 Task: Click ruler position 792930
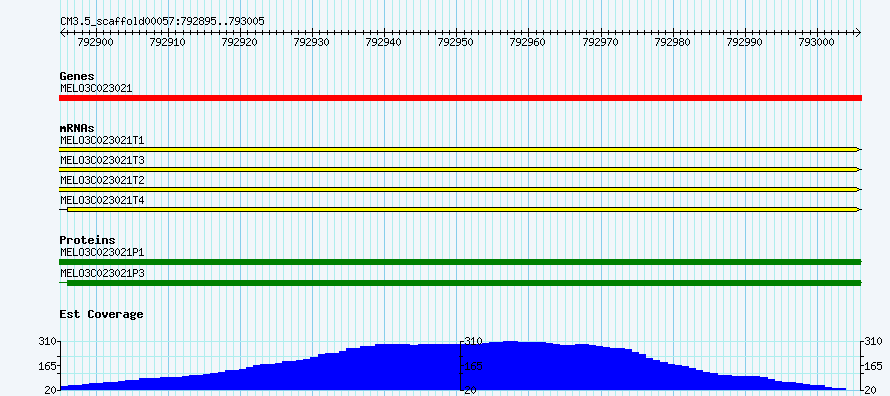tap(312, 42)
